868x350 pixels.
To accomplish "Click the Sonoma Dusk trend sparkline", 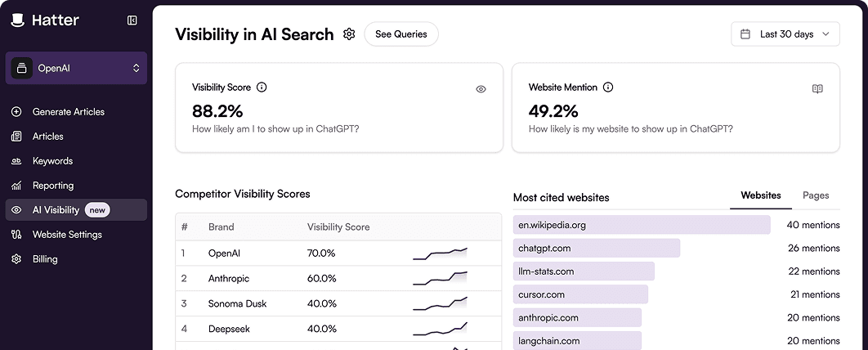I will tap(440, 303).
